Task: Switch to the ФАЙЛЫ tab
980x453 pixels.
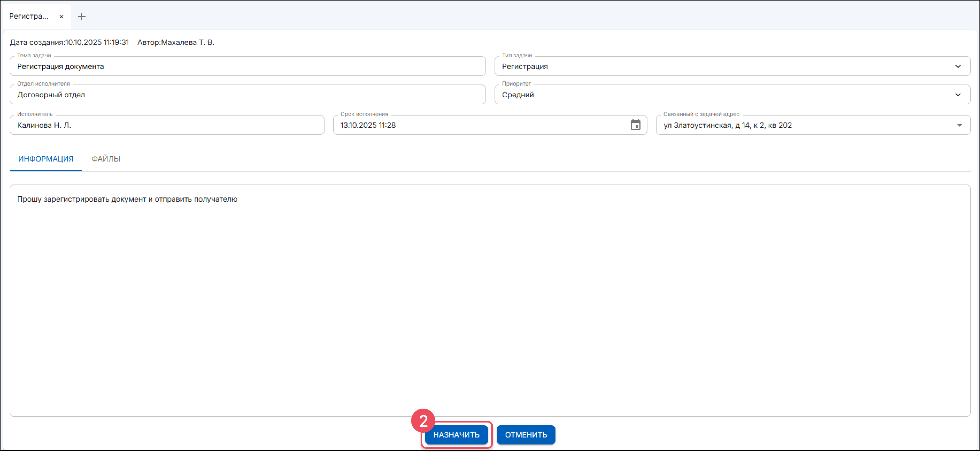Action: tap(106, 159)
